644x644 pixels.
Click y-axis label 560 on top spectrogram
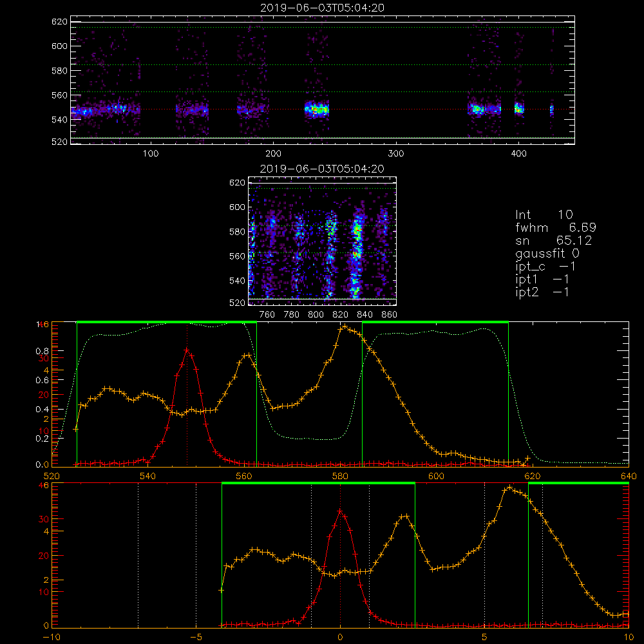pyautogui.click(x=59, y=95)
